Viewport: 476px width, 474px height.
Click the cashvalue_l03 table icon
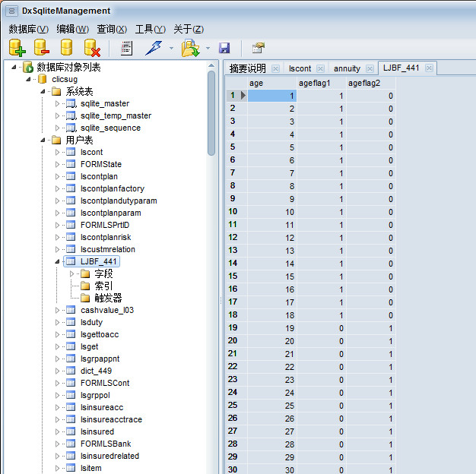(x=71, y=310)
